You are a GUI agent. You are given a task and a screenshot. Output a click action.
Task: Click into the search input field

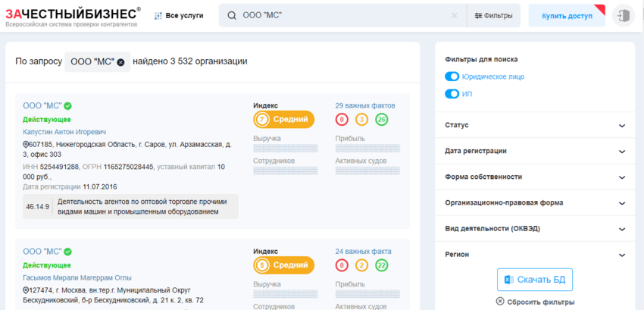click(343, 16)
